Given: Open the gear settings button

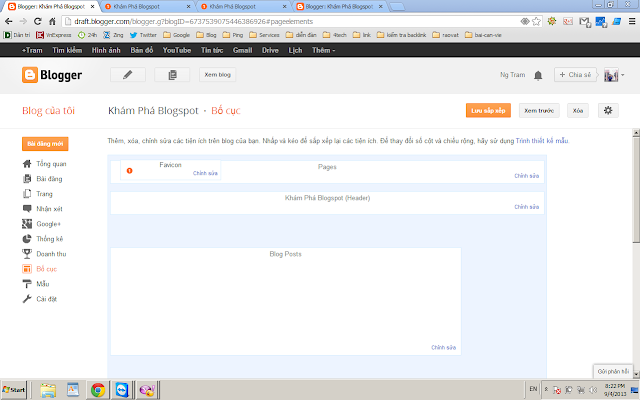Looking at the screenshot, I should [608, 110].
